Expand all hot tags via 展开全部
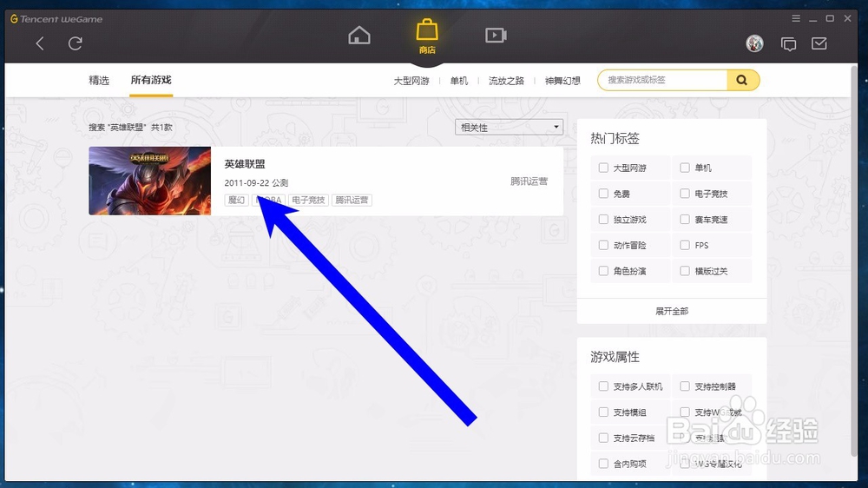This screenshot has width=868, height=488. [x=672, y=312]
